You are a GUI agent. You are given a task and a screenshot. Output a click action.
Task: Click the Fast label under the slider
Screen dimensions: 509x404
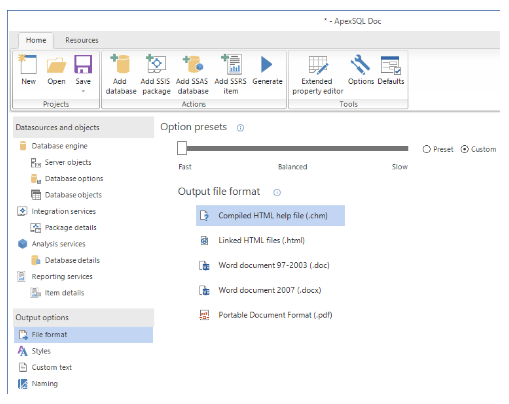[x=185, y=167]
